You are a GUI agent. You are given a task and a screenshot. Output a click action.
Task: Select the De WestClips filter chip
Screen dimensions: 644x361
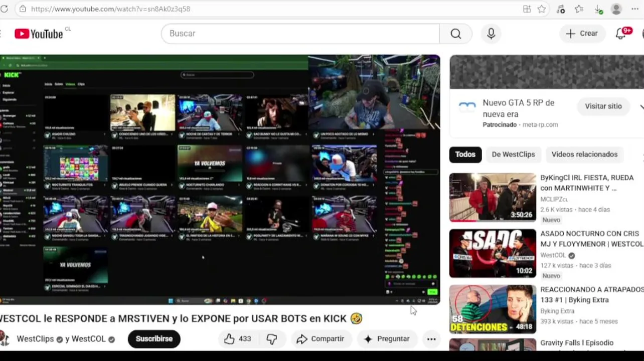tap(513, 154)
